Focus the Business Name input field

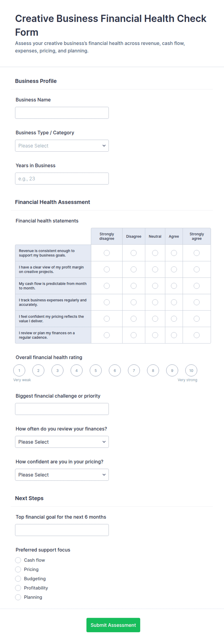tap(62, 113)
